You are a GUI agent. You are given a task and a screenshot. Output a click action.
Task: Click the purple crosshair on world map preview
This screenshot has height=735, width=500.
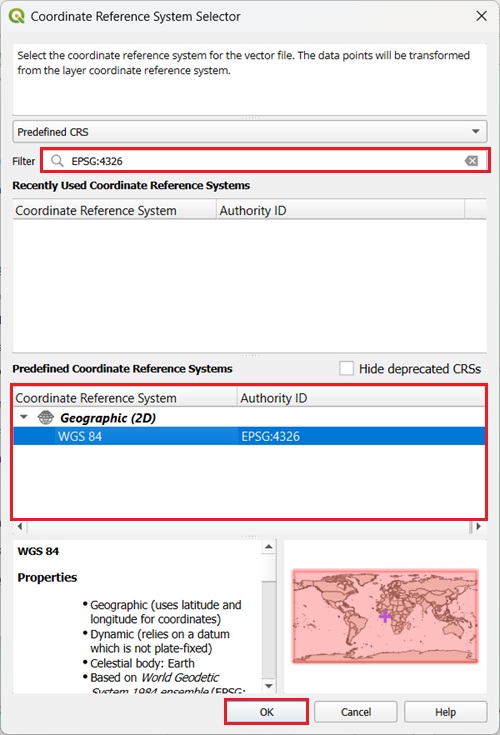coord(385,616)
